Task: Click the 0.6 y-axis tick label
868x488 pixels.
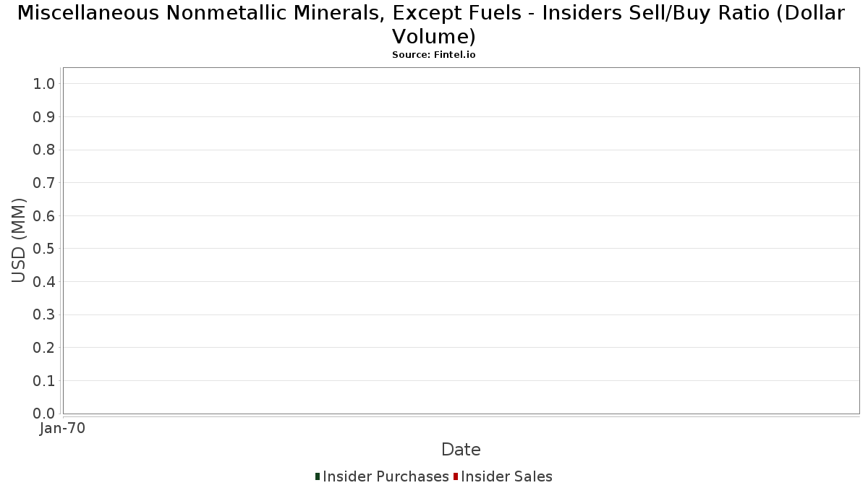Action: 44,216
